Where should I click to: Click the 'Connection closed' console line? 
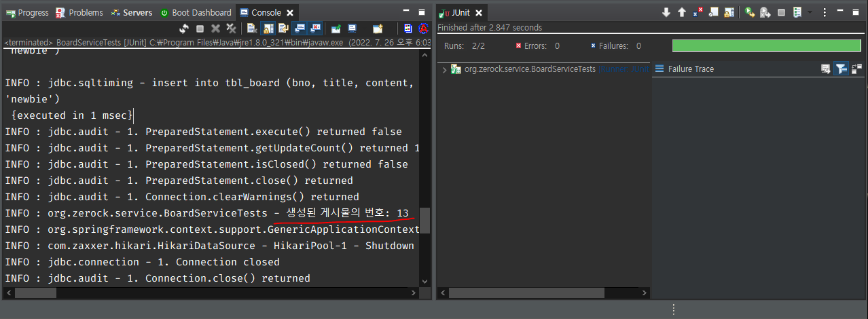tap(142, 262)
